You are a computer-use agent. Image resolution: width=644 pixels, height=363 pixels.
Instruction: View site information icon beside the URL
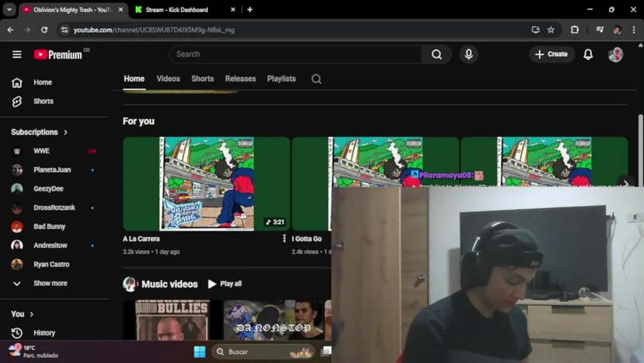point(64,30)
